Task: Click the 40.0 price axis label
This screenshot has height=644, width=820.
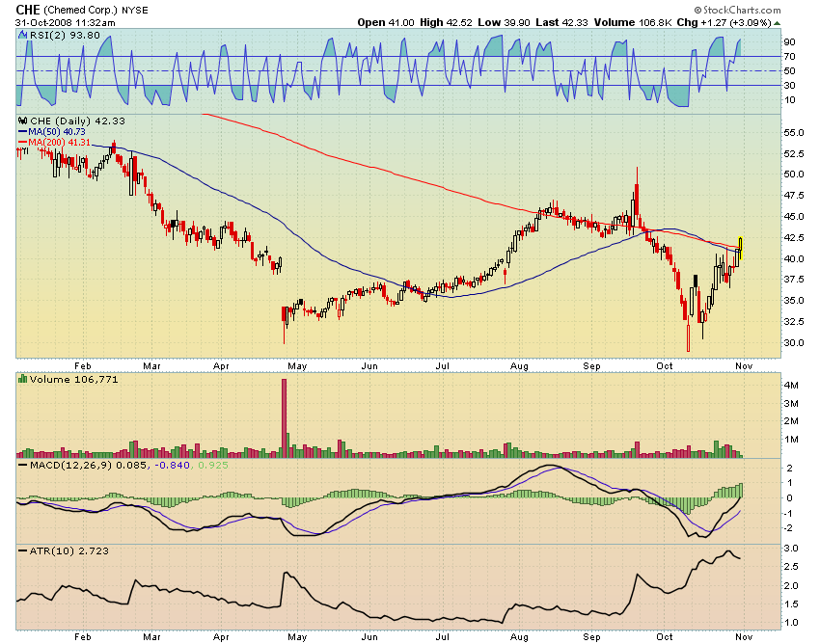Action: [x=793, y=258]
